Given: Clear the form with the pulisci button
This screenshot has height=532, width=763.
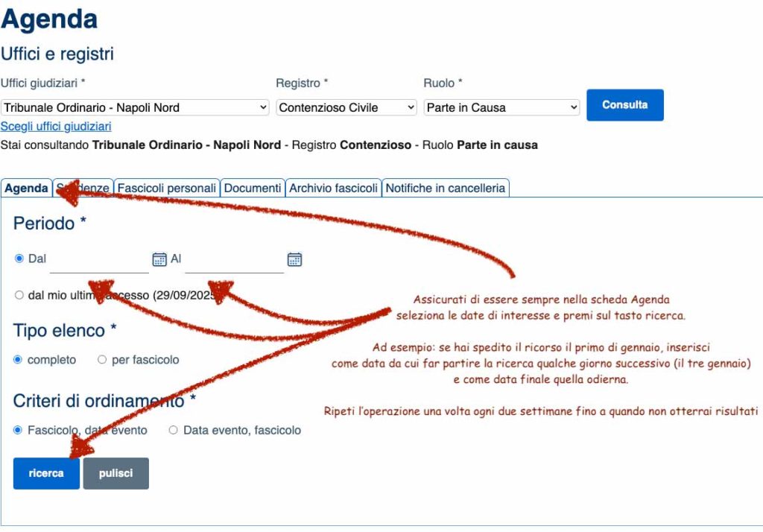Looking at the screenshot, I should [115, 473].
